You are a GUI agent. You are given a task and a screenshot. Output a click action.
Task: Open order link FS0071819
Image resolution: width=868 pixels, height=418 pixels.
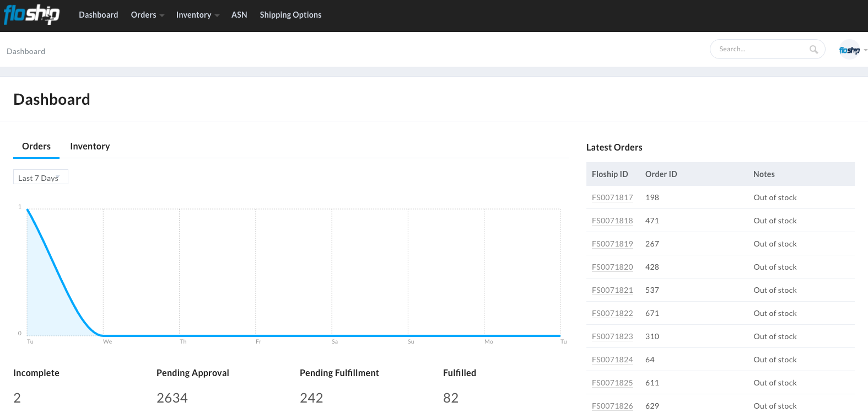(612, 244)
